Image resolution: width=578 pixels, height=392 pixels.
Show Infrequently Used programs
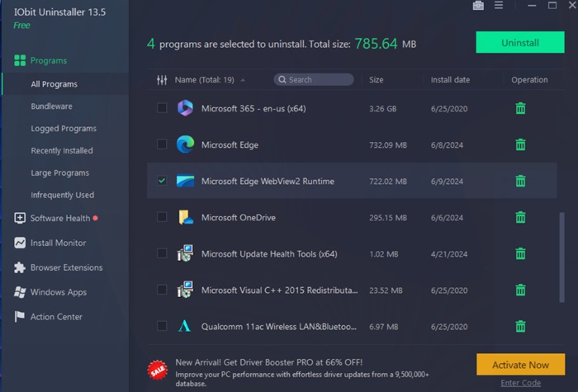coord(62,195)
